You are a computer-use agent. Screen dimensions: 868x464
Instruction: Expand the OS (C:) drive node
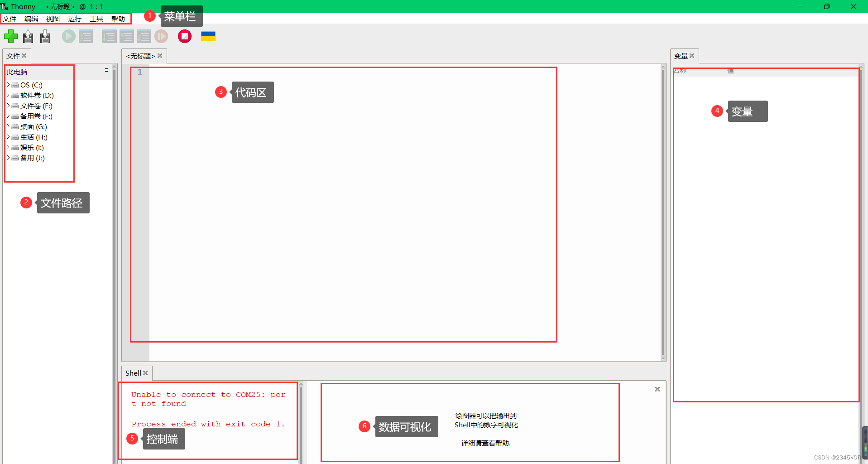7,85
